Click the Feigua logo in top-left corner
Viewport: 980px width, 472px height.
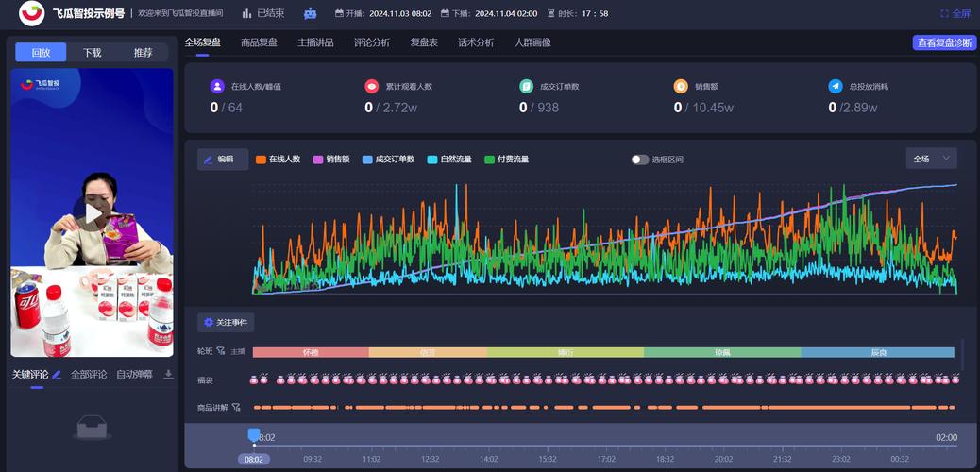(31, 13)
